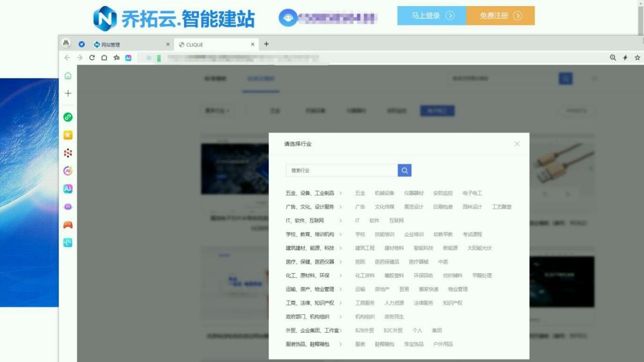Click the magnifier zoom icon right of the address bar

tap(613, 57)
